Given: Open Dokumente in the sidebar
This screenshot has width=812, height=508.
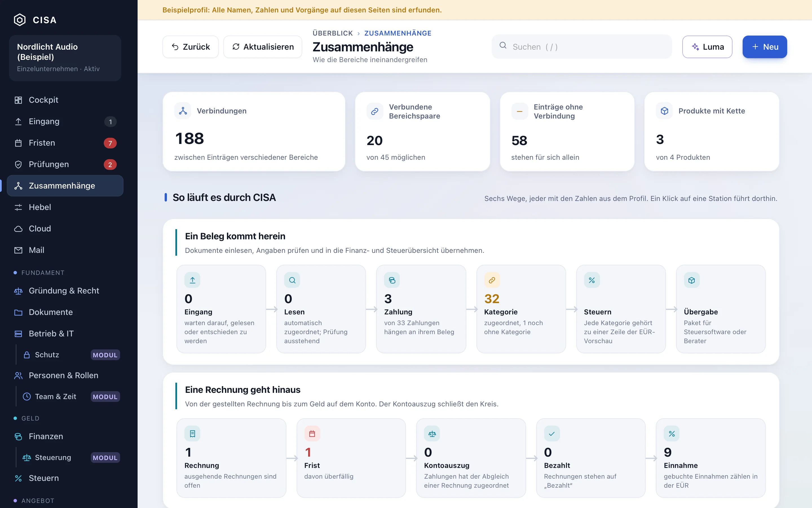Looking at the screenshot, I should (x=65, y=312).
